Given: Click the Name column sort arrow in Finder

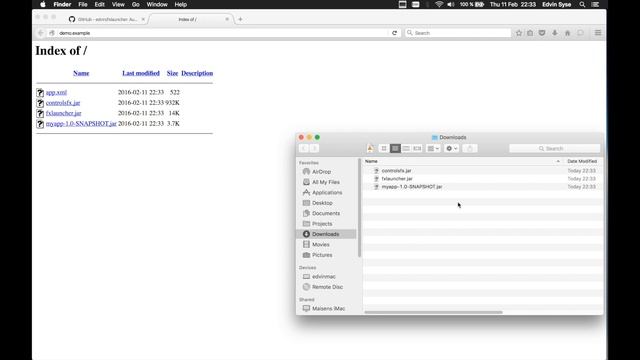Looking at the screenshot, I should click(558, 162).
